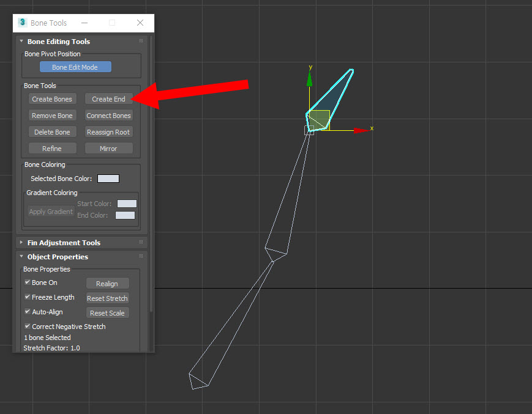Click the Reset Scale button

coord(107,313)
